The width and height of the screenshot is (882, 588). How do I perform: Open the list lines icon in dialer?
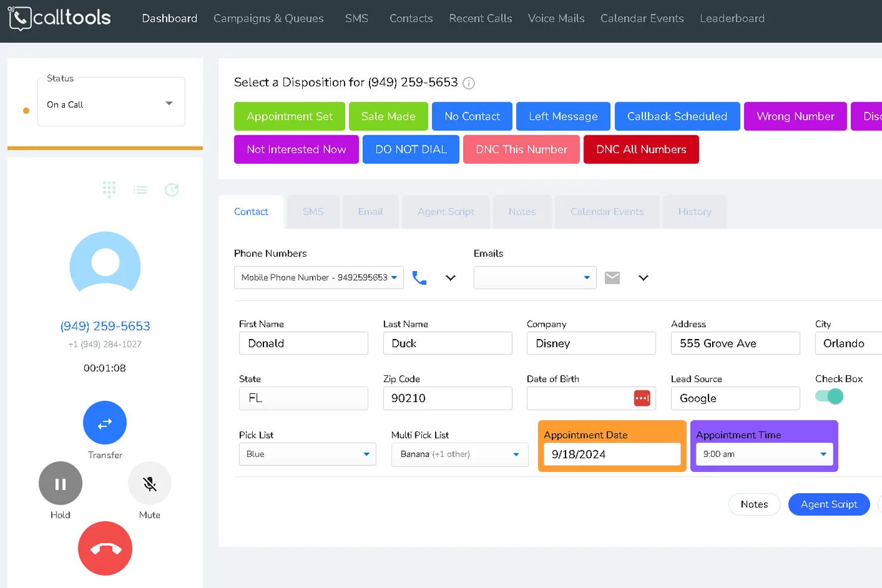pos(141,190)
